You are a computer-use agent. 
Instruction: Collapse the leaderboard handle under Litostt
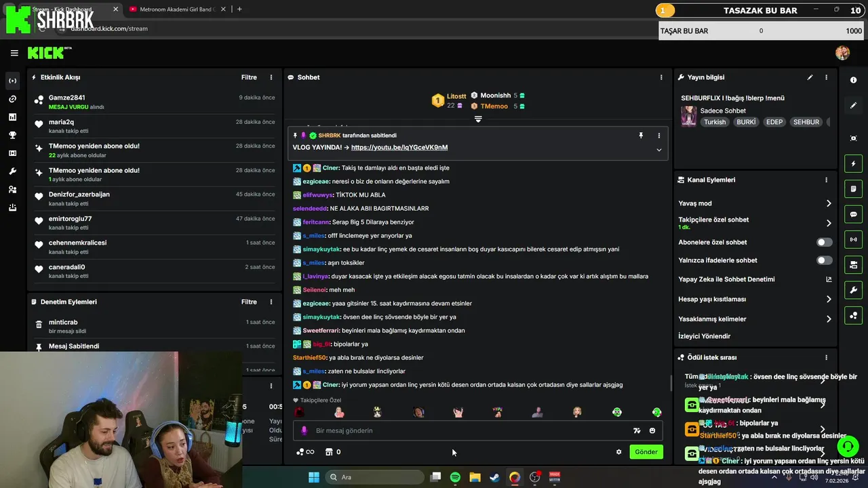click(478, 119)
